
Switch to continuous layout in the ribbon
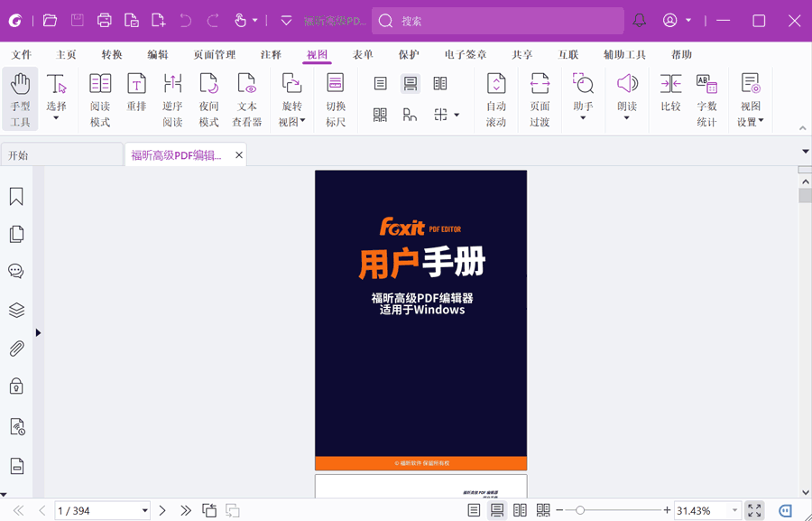coord(411,83)
